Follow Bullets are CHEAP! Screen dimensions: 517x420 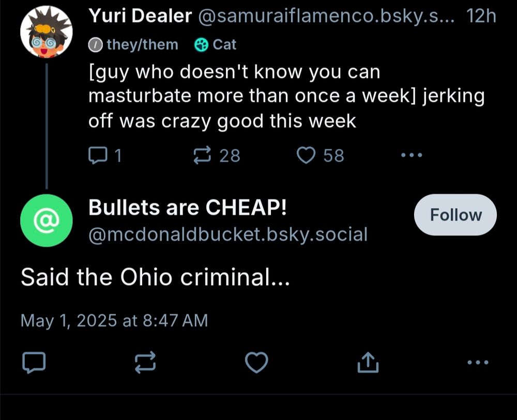[x=454, y=214]
